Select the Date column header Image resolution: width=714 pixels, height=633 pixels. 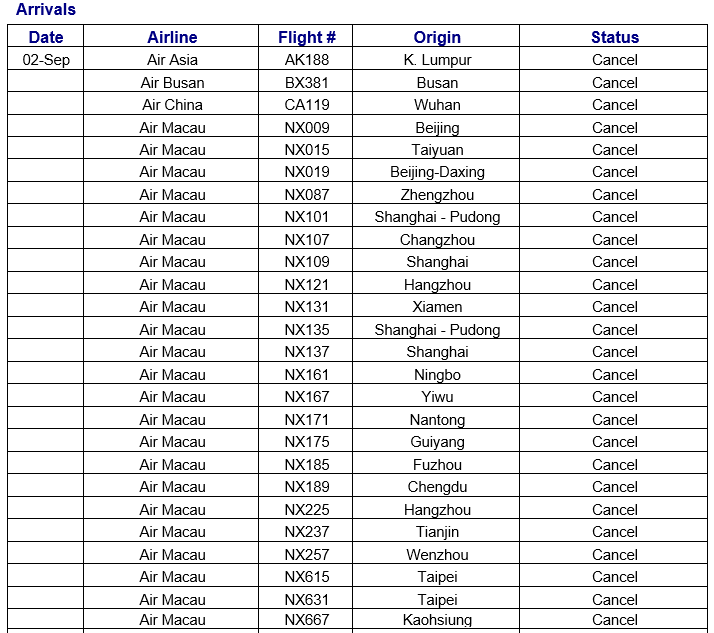click(x=46, y=37)
